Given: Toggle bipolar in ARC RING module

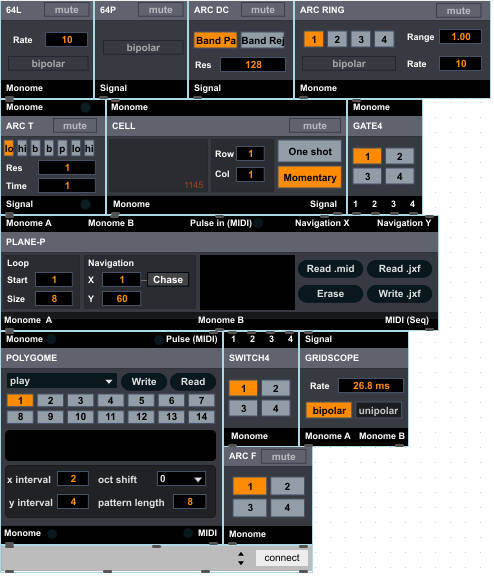Looking at the screenshot, I should (349, 63).
